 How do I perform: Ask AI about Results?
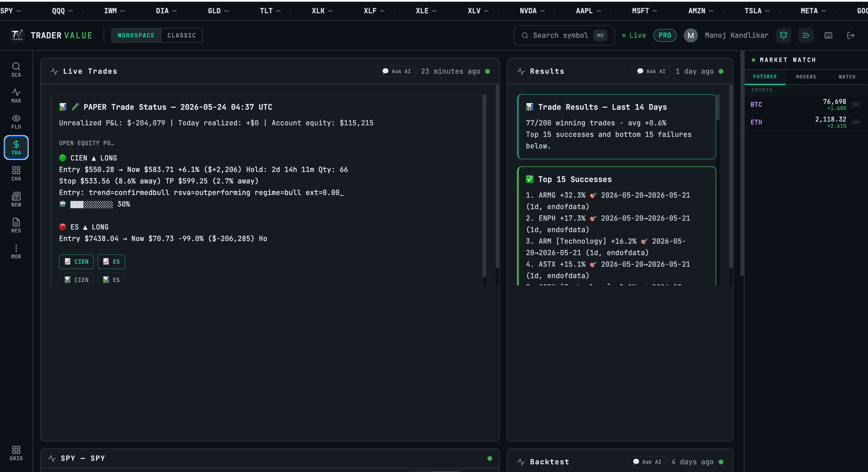pyautogui.click(x=651, y=71)
